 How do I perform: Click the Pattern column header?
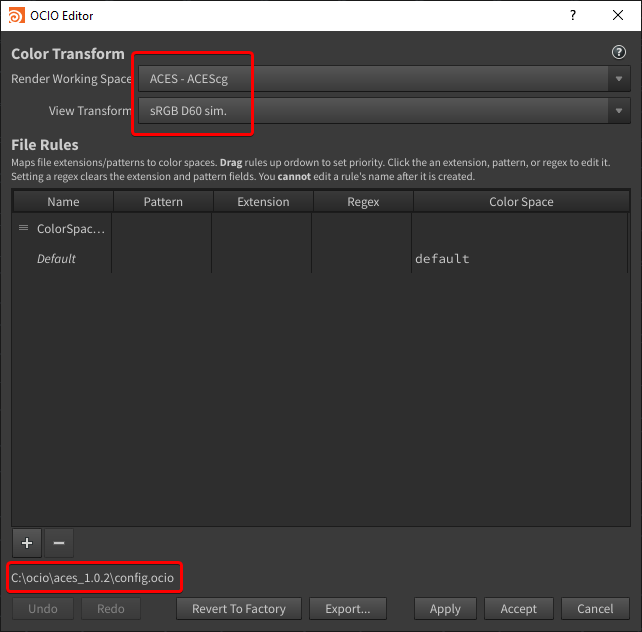pos(163,202)
